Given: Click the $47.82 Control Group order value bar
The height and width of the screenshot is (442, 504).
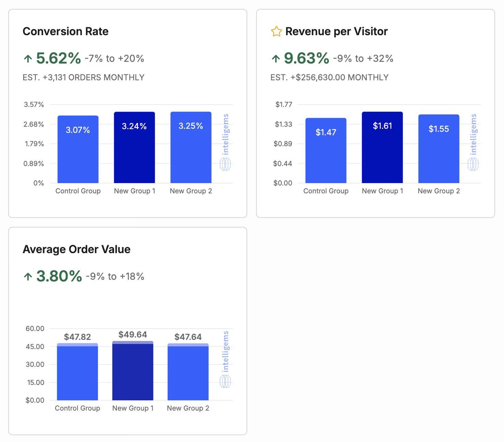Looking at the screenshot, I should (x=78, y=372).
